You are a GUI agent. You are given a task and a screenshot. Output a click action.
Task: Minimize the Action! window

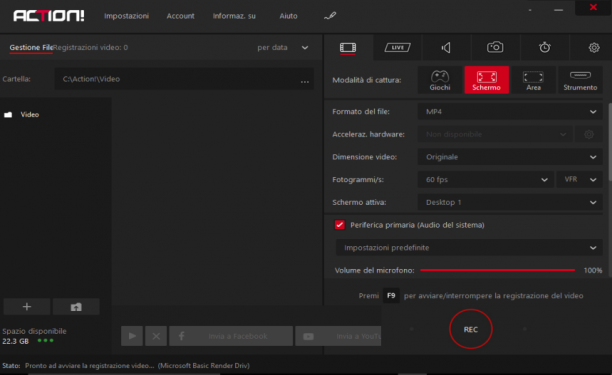coord(559,10)
